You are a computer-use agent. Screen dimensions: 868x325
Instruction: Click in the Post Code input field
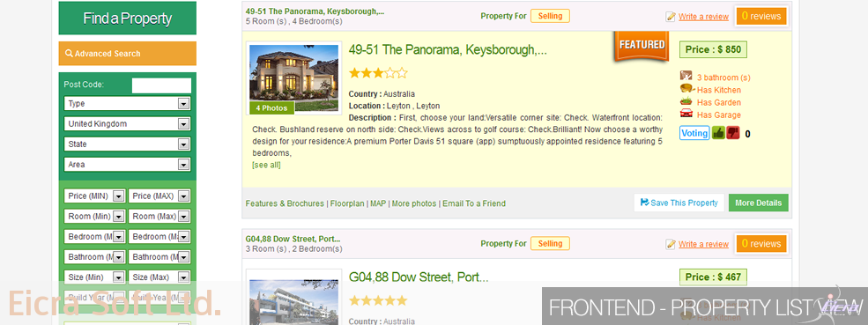(161, 85)
